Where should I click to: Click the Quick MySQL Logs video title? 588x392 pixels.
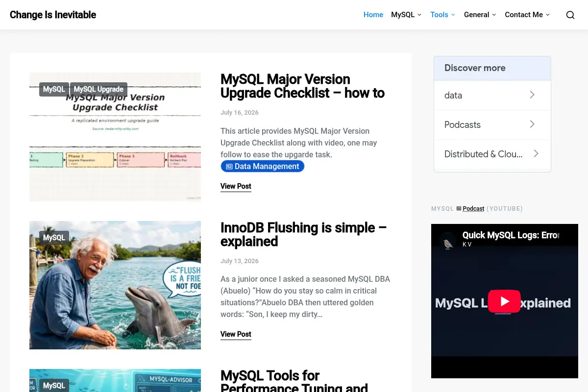point(511,235)
